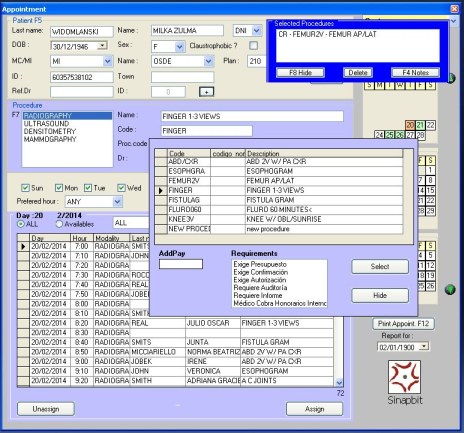464x433 pixels.
Task: Click the down arrow of appointment list scrollbar
Action: (339, 382)
